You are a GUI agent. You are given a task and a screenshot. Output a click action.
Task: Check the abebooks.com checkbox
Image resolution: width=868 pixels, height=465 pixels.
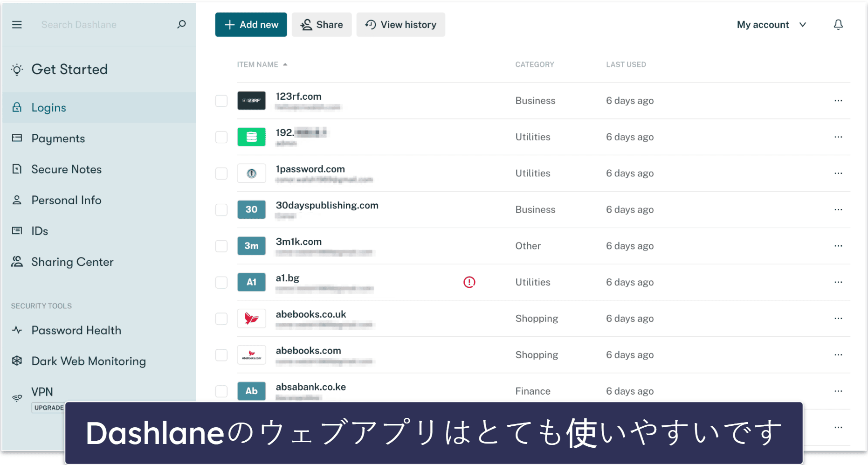221,355
